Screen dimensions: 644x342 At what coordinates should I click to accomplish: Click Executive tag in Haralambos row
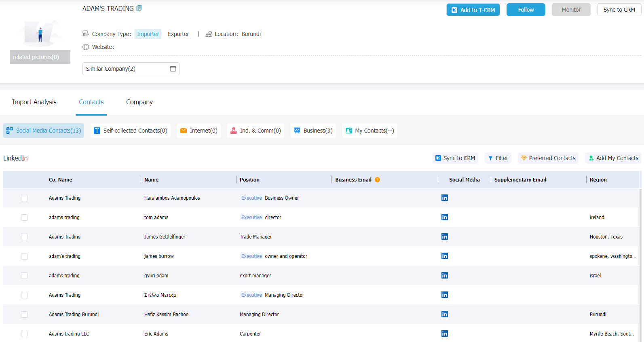point(251,198)
